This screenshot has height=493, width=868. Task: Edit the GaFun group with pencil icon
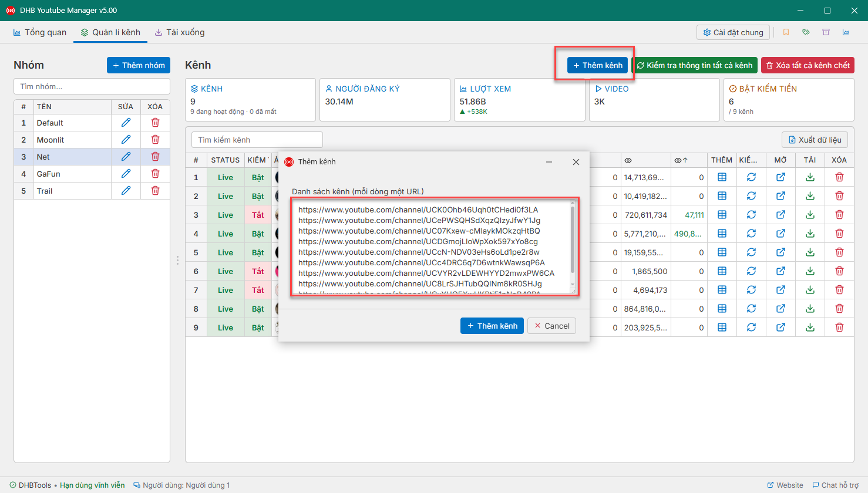tap(126, 174)
